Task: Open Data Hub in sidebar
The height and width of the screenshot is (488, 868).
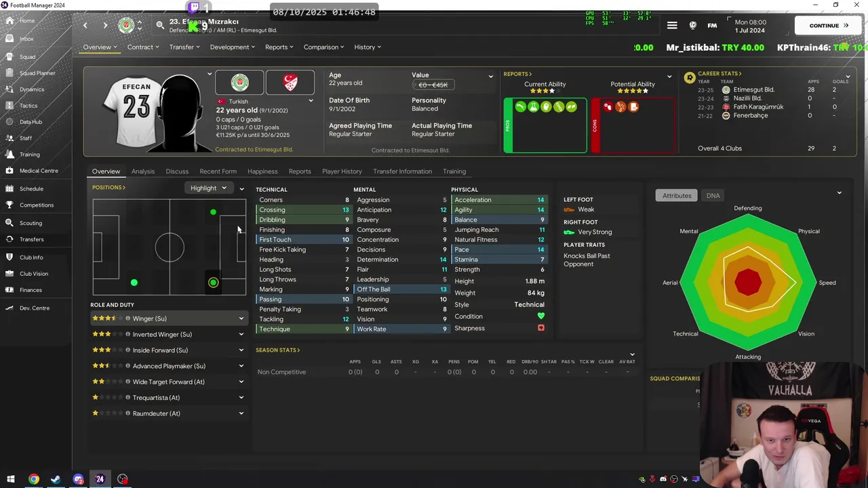Action: (31, 122)
